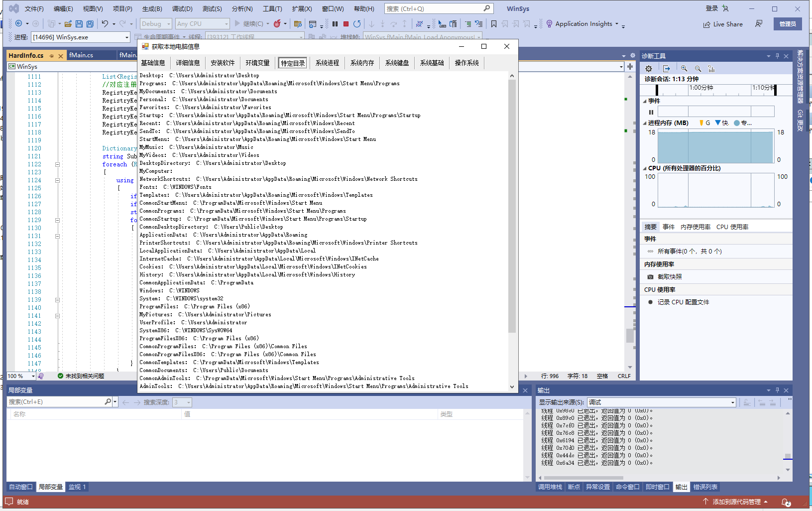Click the Visual Studio search box (Ctrl+Q)

[x=439, y=8]
